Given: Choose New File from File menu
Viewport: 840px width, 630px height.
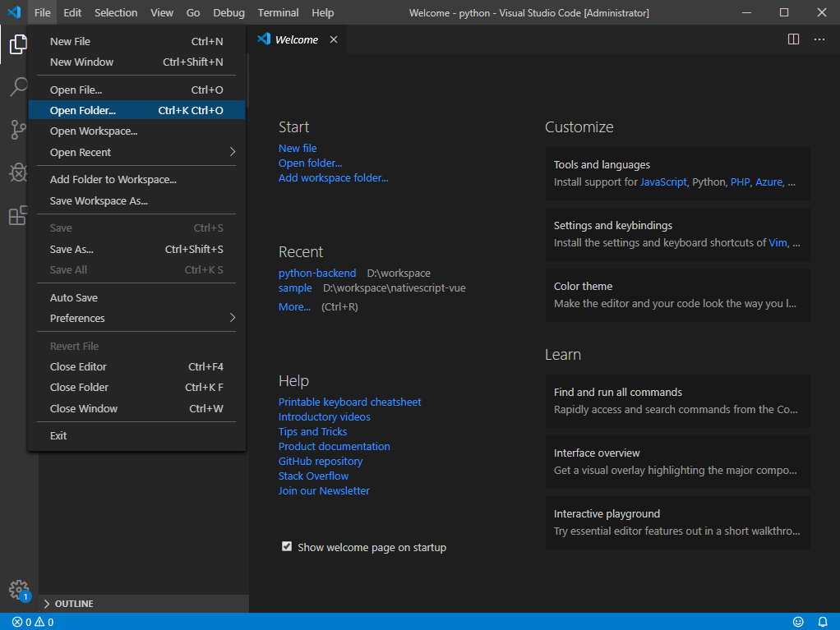Looking at the screenshot, I should (x=136, y=41).
